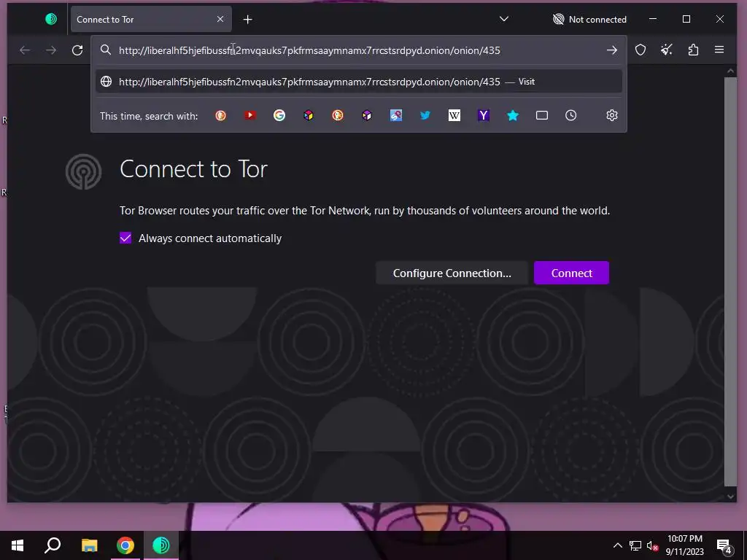Open File Explorer from taskbar
Screen dimensions: 747x560
click(x=89, y=545)
